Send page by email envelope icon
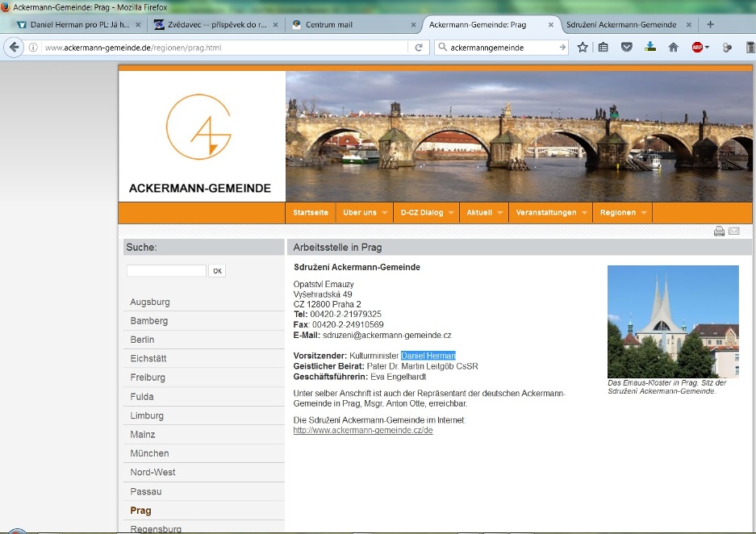 pyautogui.click(x=734, y=231)
